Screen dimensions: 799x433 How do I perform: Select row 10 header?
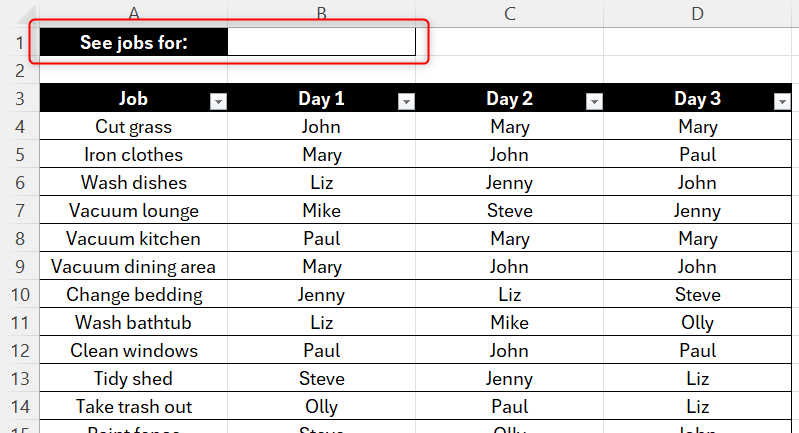pyautogui.click(x=19, y=294)
